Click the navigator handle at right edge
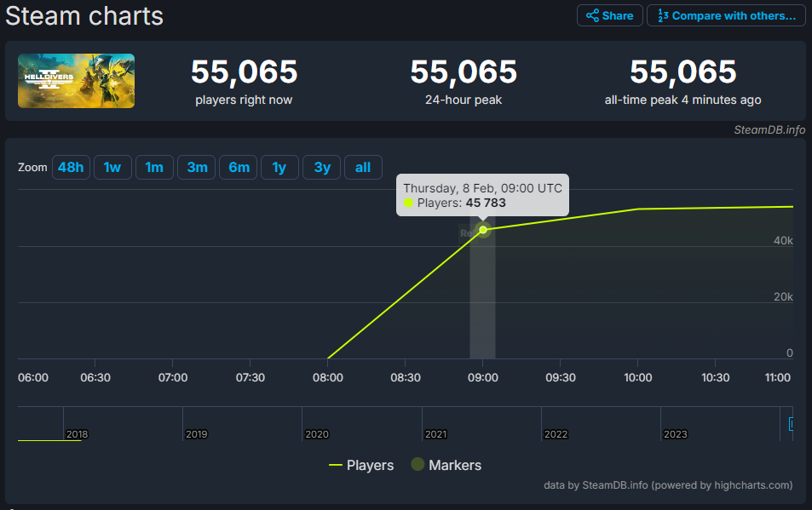Viewport: 812px width, 510px height. (x=791, y=424)
